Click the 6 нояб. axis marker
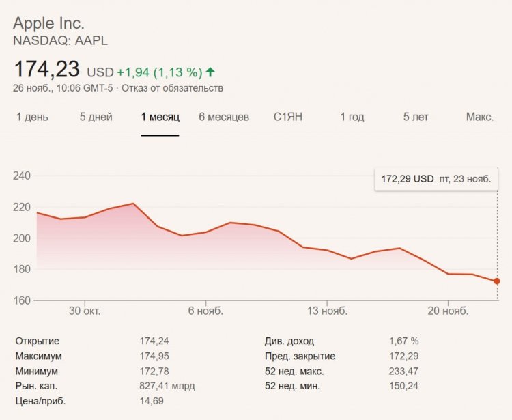512x420 pixels. click(x=205, y=311)
